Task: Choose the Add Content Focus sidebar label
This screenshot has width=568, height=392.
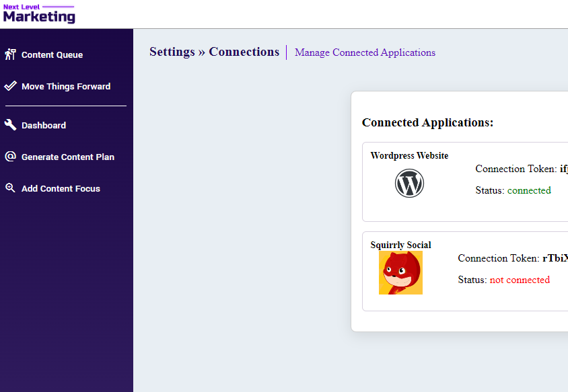Action: point(61,189)
